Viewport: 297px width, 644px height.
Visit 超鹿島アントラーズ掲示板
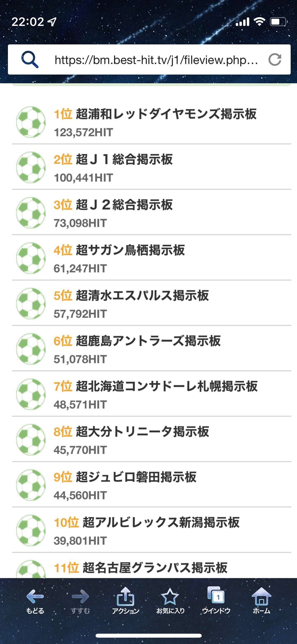[148, 341]
